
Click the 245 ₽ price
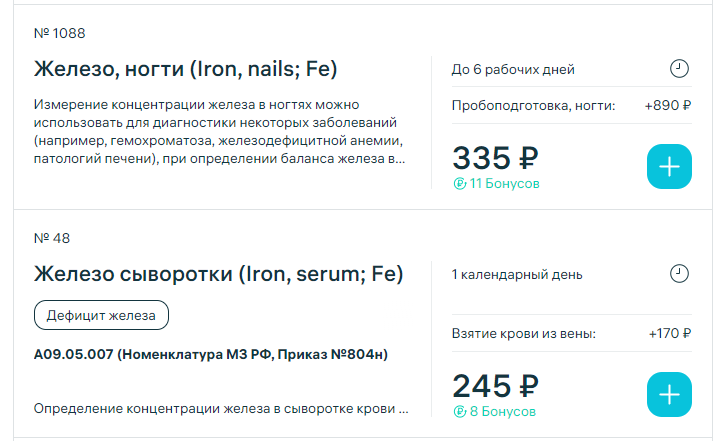495,386
